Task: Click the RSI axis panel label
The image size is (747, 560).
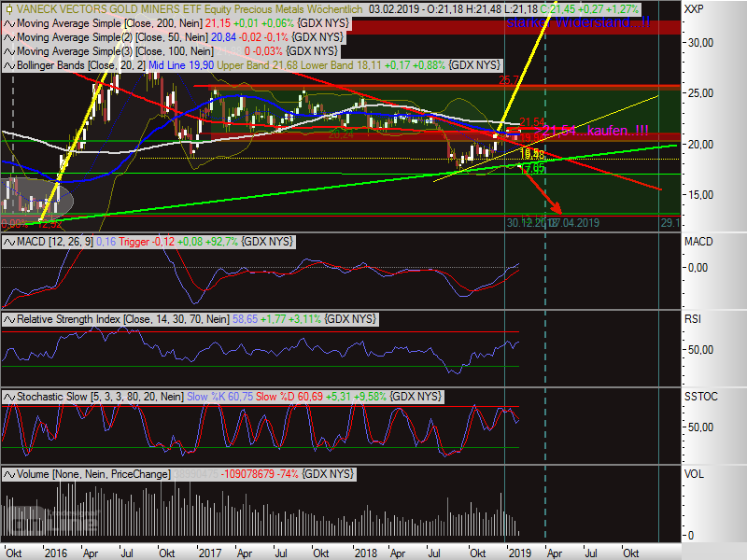Action: point(693,319)
